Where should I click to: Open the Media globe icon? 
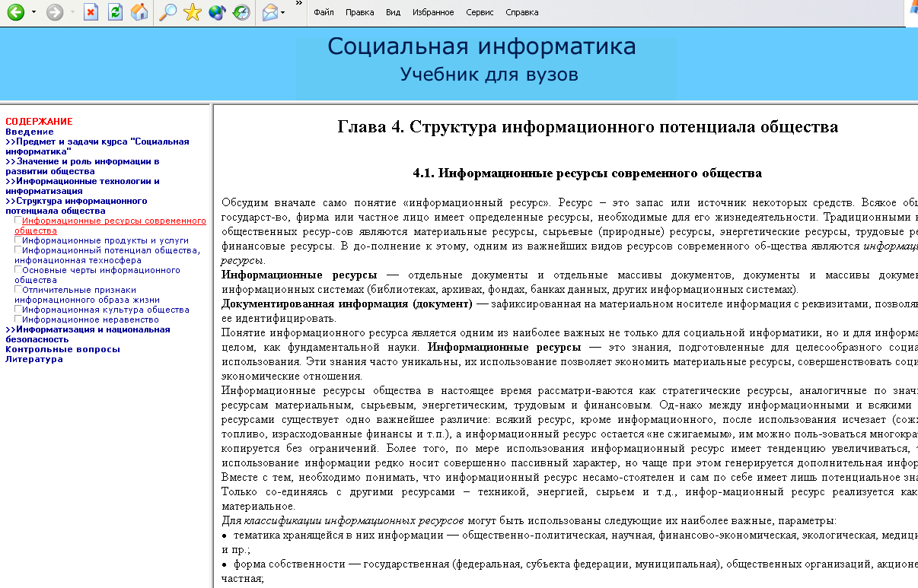click(x=217, y=12)
